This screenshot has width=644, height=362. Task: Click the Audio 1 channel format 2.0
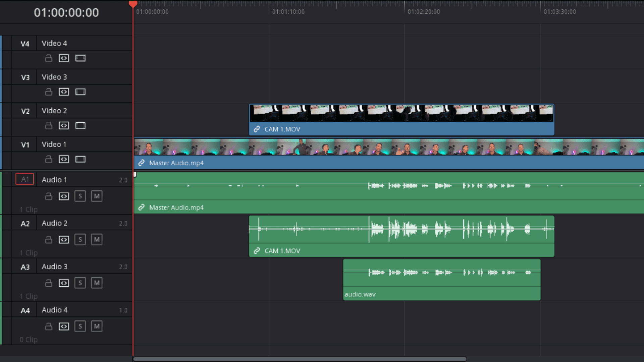point(123,180)
